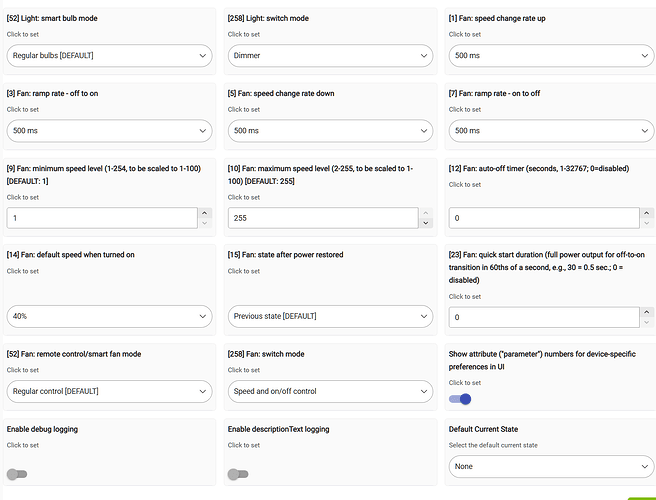Increase quick start duration with up arrow
The height and width of the screenshot is (500, 656).
click(646, 312)
